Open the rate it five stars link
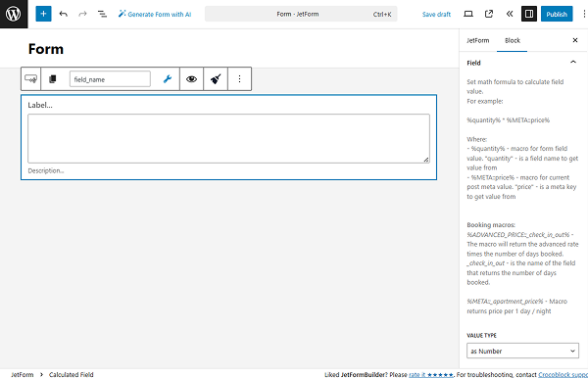Image resolution: width=588 pixels, height=378 pixels. pos(431,374)
